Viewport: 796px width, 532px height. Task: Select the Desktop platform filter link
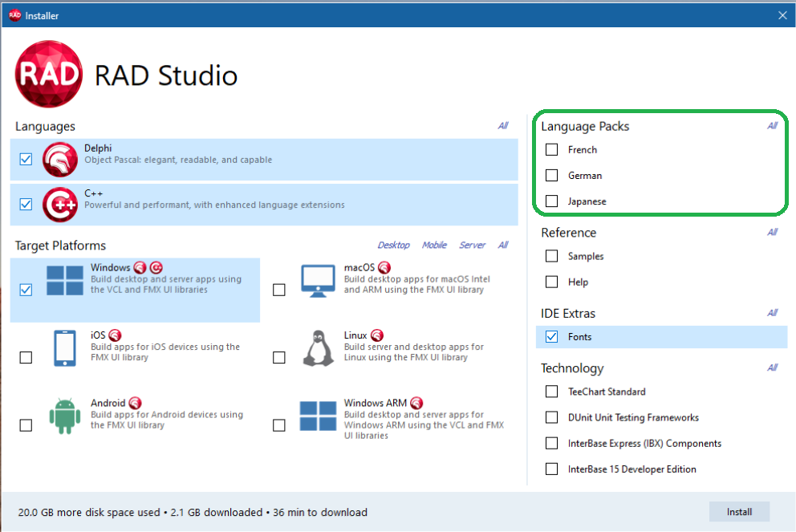(x=393, y=246)
